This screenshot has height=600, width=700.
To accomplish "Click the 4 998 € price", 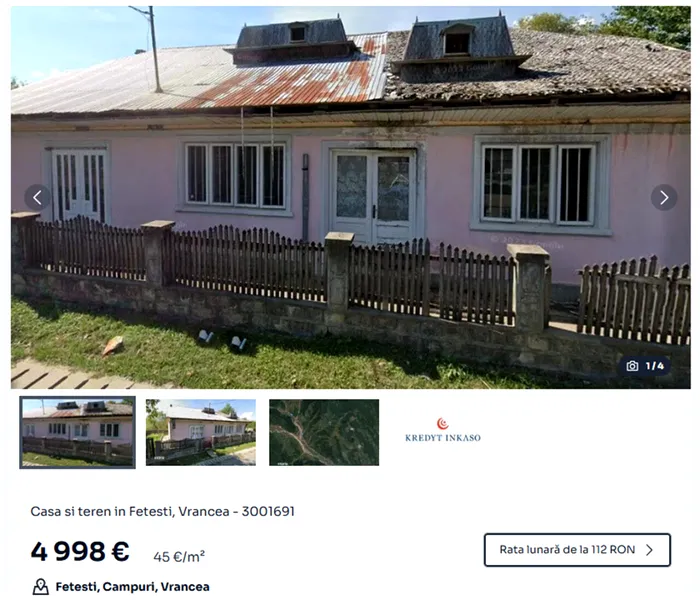I will coord(80,551).
